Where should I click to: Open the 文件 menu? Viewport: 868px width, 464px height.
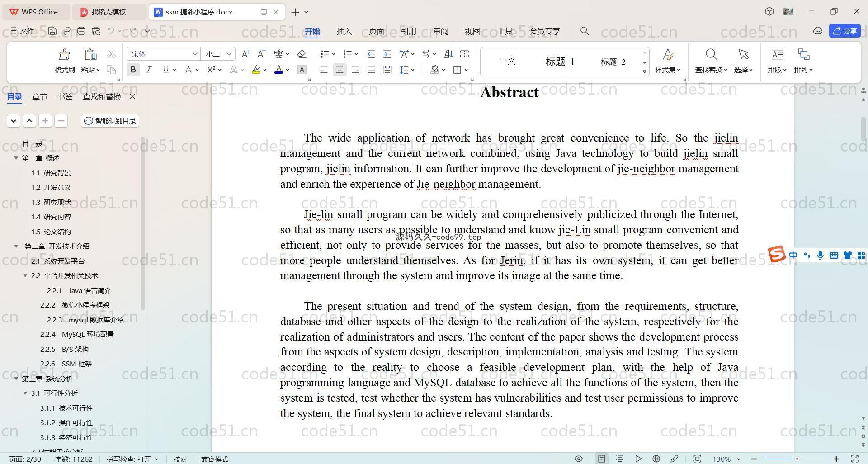(23, 31)
